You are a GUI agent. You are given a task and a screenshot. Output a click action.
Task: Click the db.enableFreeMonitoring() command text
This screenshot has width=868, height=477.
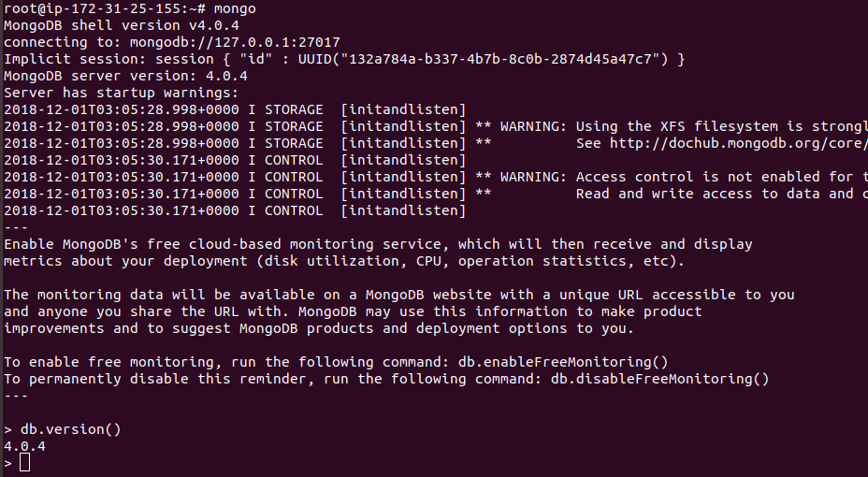[579, 362]
